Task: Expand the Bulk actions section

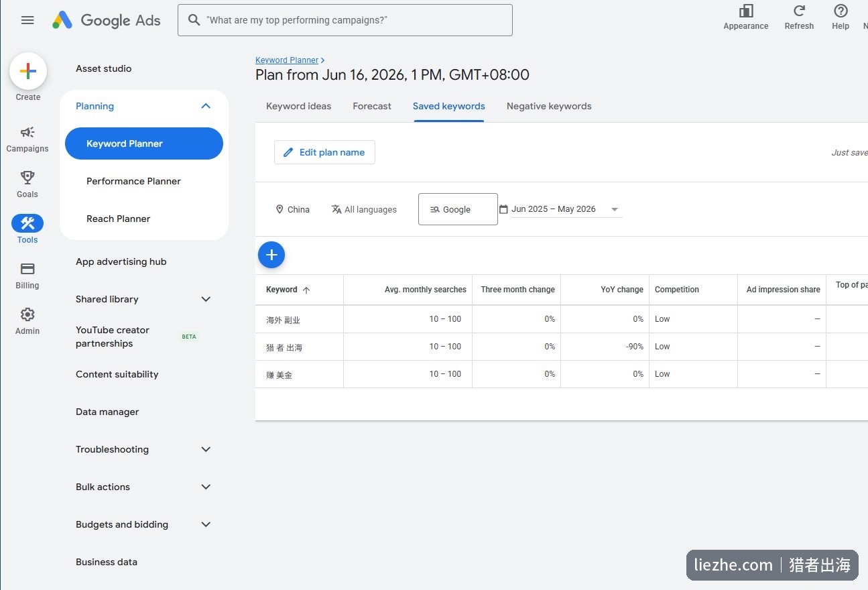Action: 206,487
